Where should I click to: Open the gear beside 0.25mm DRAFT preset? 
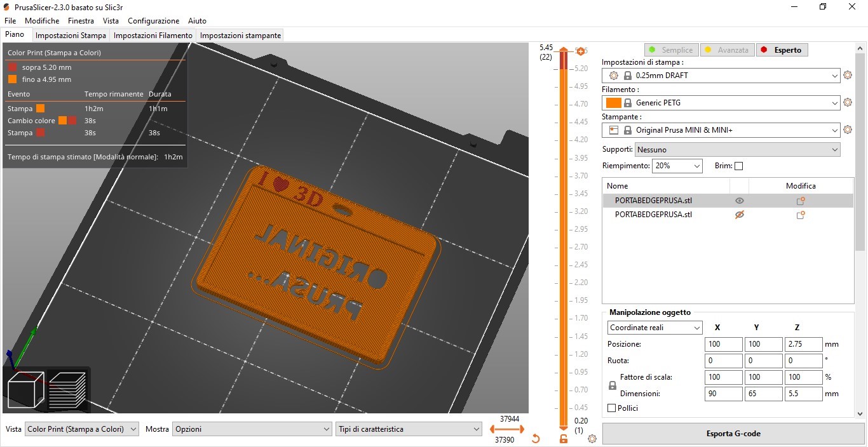(847, 75)
